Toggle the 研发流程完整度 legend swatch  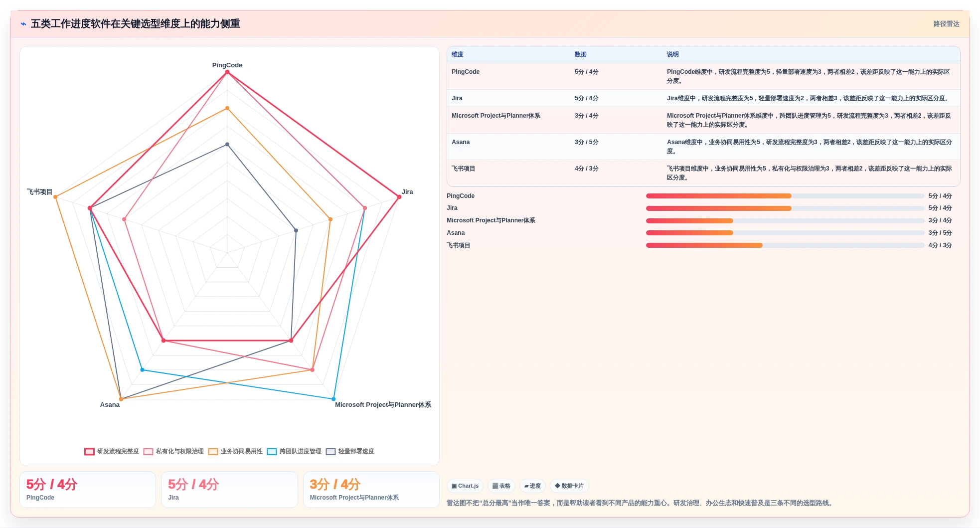point(89,452)
